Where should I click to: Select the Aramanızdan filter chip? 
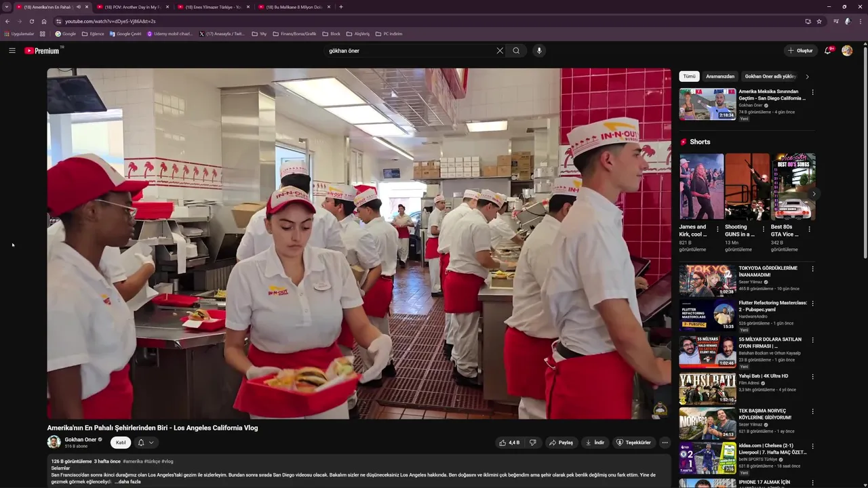coord(720,77)
